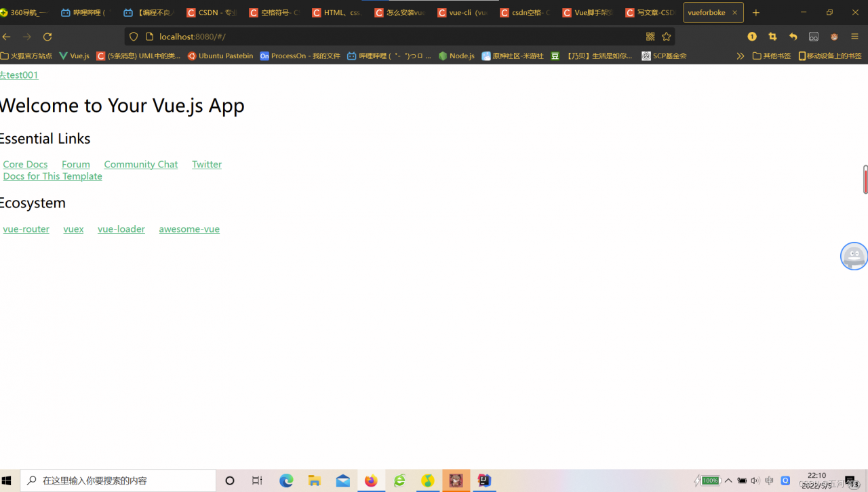868x492 pixels.
Task: Show hidden tray icons chevron
Action: coord(728,480)
